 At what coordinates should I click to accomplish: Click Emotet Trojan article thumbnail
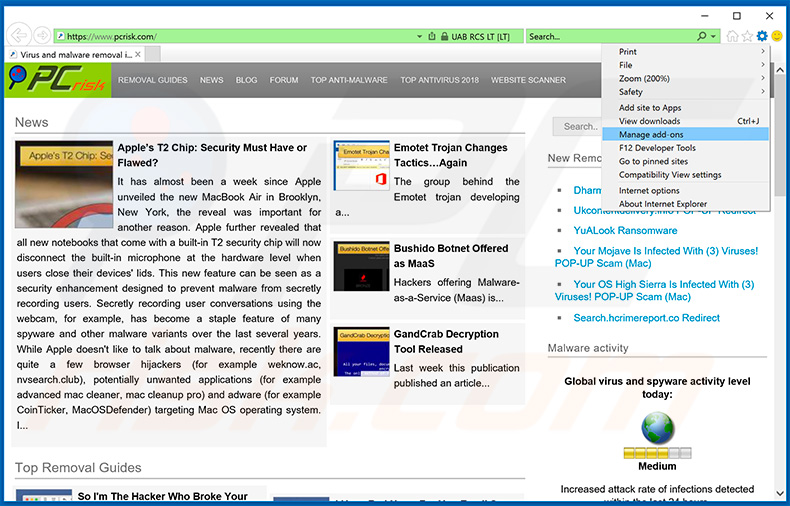pyautogui.click(x=361, y=165)
